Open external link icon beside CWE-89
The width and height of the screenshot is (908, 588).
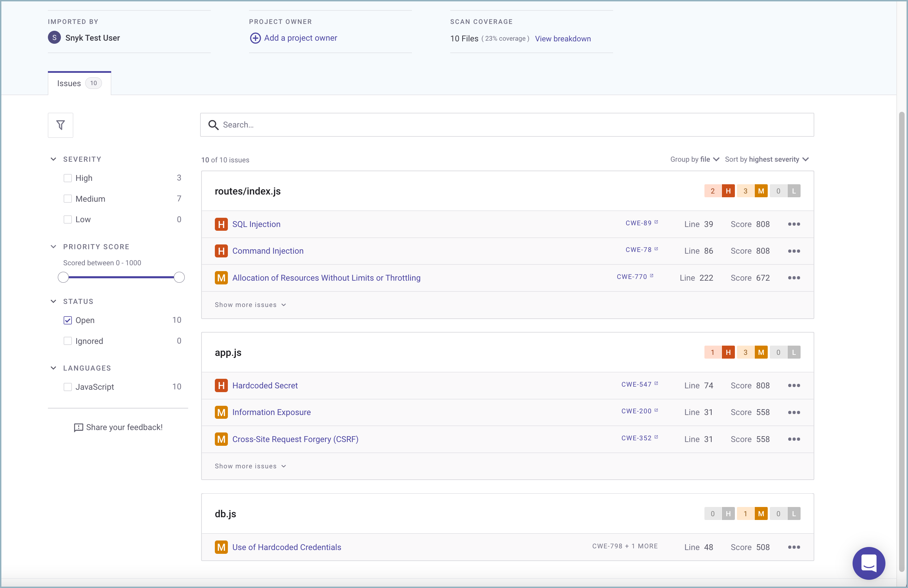point(656,222)
